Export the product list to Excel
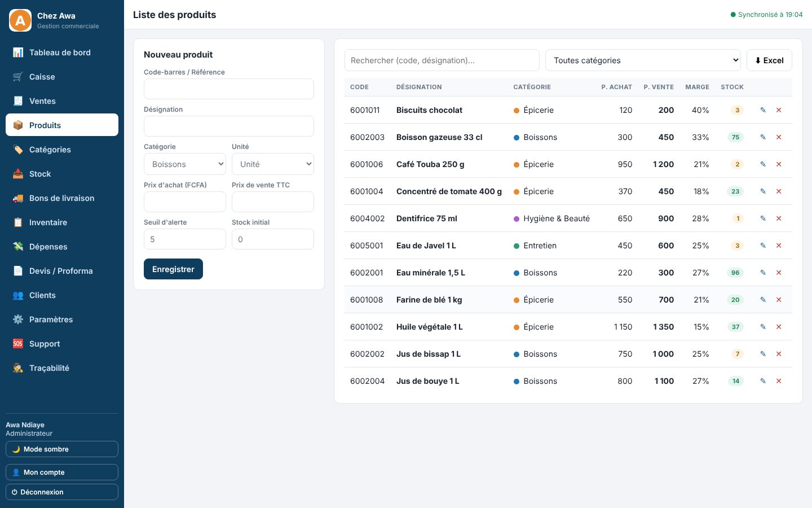This screenshot has height=508, width=812. pyautogui.click(x=769, y=60)
